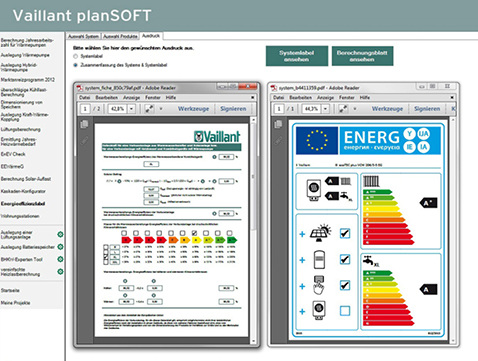478x361 pixels.
Task: Click scrollbar down arrow in system_fiche PDF window
Action: click(x=253, y=341)
